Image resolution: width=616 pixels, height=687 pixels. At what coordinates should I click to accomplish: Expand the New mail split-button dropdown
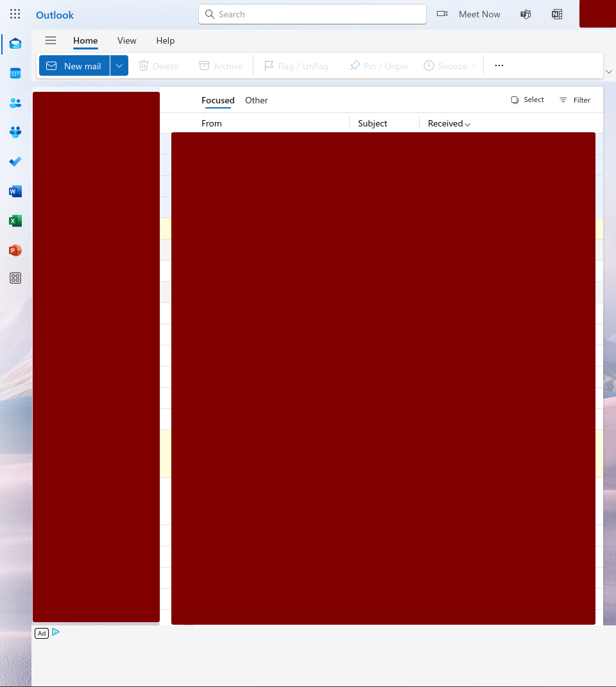[119, 65]
